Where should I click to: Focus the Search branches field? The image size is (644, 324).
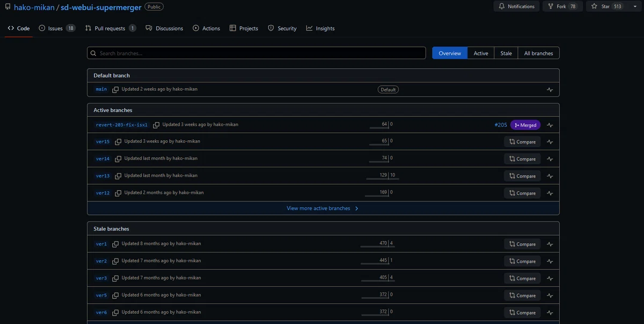point(257,53)
